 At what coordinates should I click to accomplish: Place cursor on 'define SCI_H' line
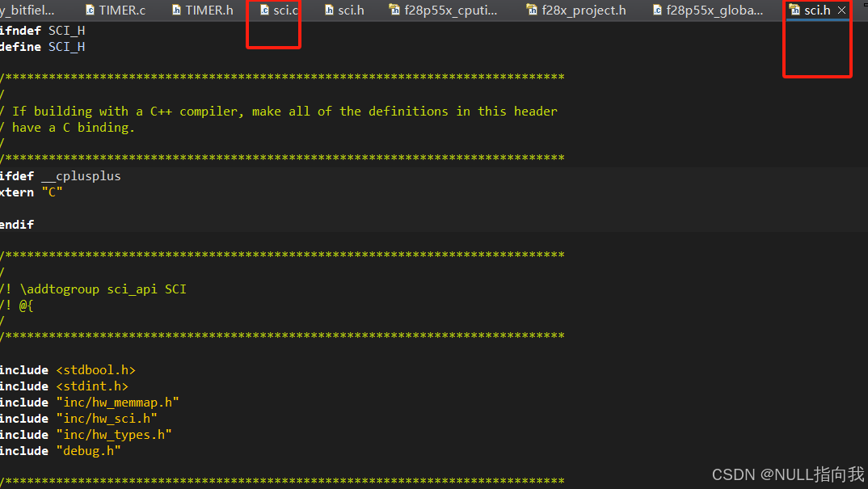(42, 47)
